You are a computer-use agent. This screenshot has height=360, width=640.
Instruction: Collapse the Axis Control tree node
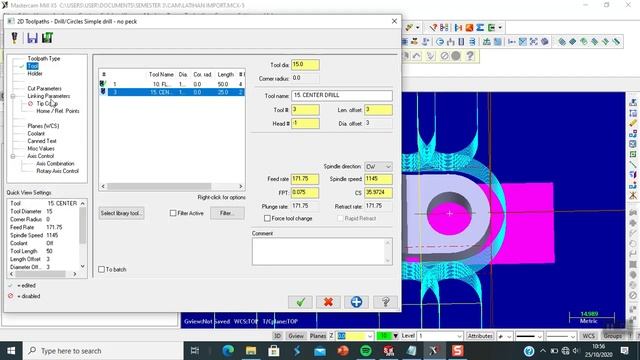tap(13, 156)
